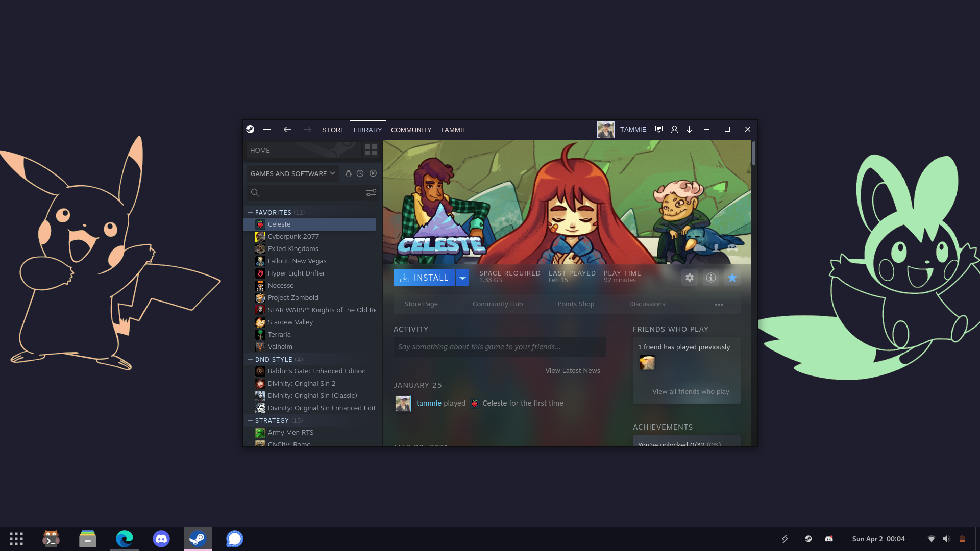Screen dimensions: 980x551
Task: Navigate back using the back arrow
Action: tap(287, 130)
